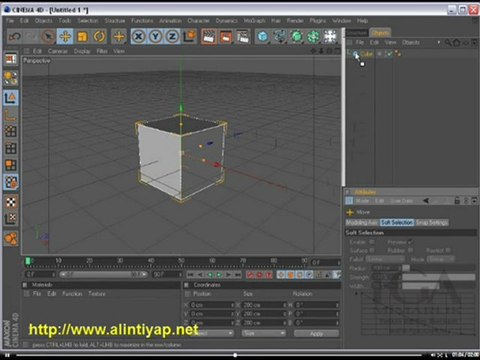Activate the Move tool in toolbar

pyautogui.click(x=65, y=36)
